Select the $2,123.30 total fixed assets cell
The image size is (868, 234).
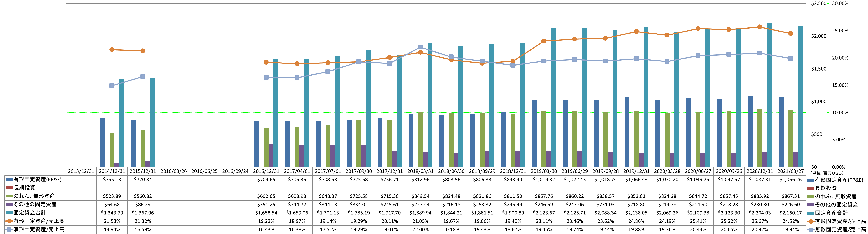[x=729, y=213]
